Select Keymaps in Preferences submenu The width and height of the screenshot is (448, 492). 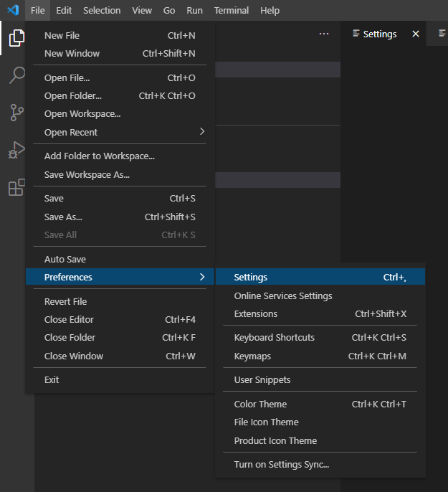(x=320, y=356)
